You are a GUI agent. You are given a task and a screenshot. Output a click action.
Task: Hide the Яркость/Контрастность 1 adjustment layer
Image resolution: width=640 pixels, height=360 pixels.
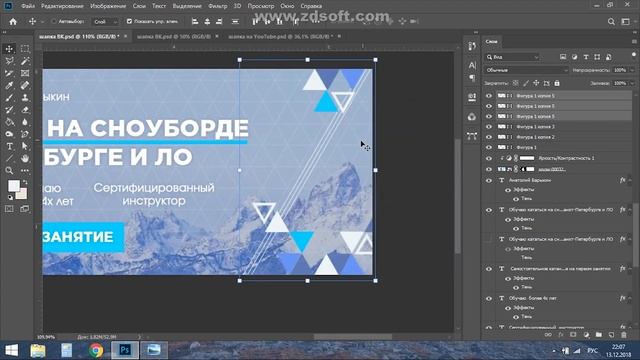pos(489,158)
